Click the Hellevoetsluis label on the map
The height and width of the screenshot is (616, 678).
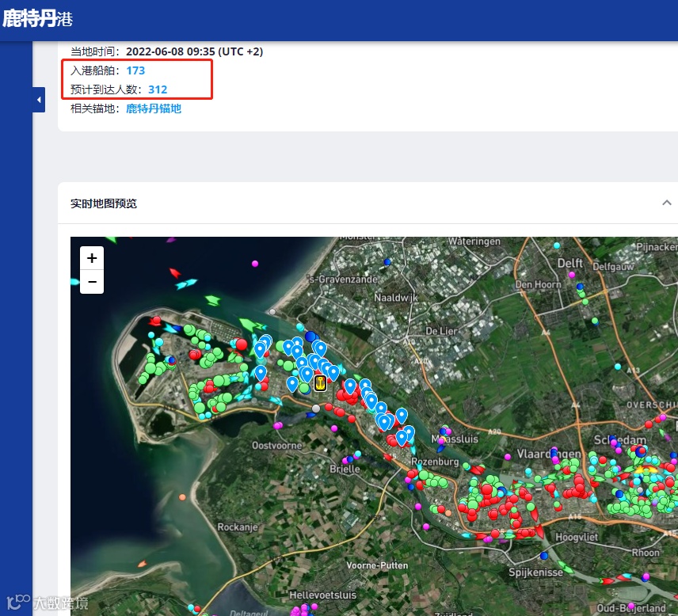[323, 595]
